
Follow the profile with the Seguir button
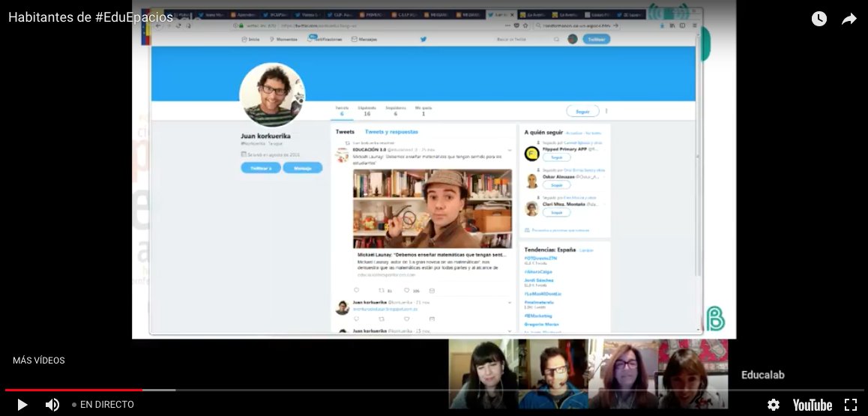point(582,111)
